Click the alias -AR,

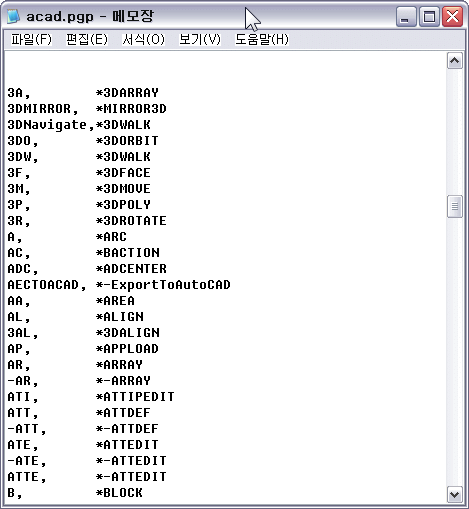[23, 381]
